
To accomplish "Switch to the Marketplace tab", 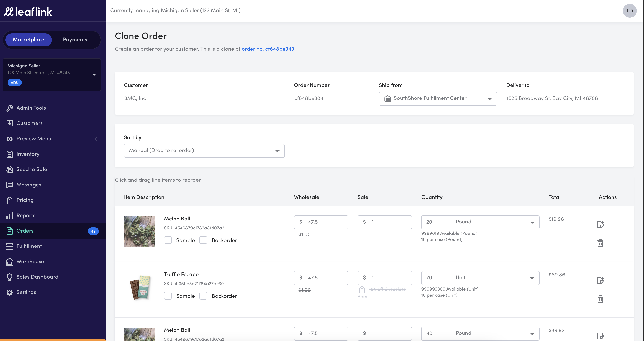I will (x=28, y=40).
